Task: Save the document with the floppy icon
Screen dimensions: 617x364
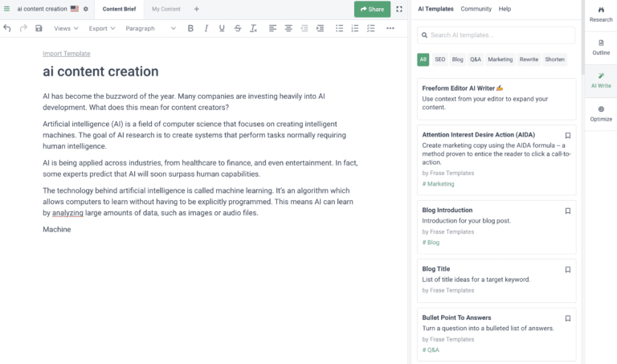Action: 39,28
